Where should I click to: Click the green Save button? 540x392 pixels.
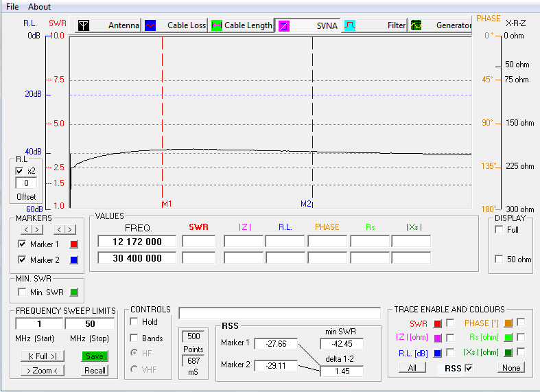coord(95,356)
